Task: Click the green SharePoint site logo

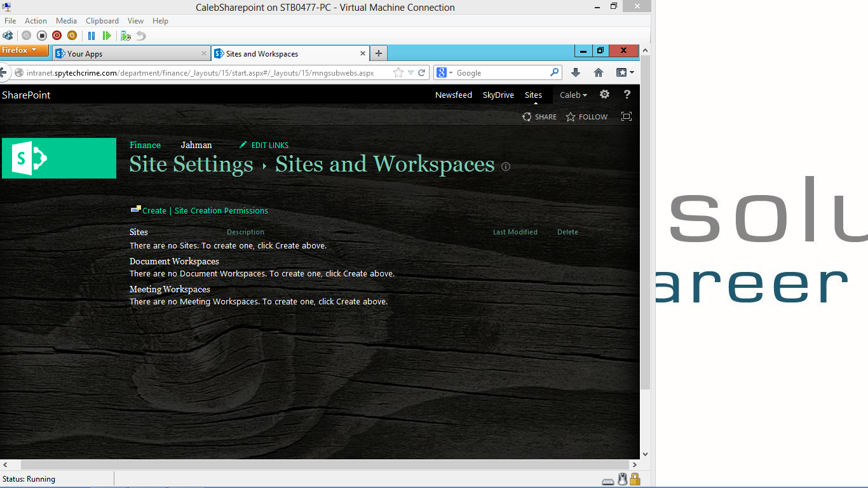Action: [x=59, y=158]
